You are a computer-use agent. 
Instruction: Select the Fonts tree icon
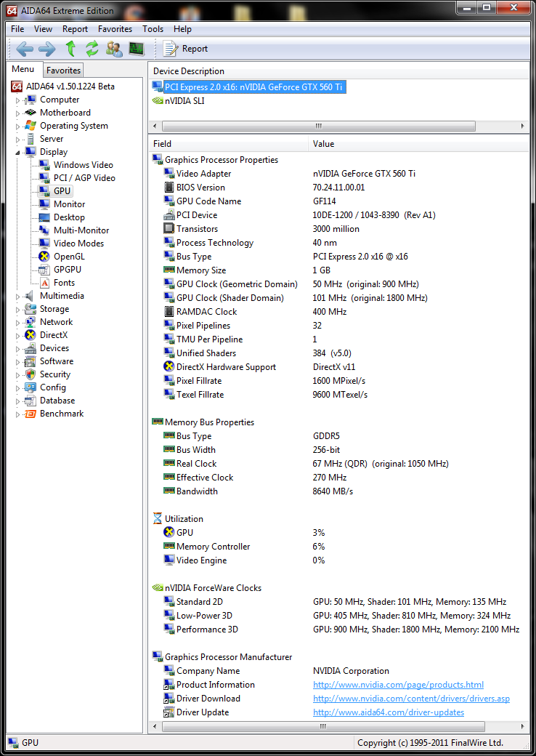[44, 283]
